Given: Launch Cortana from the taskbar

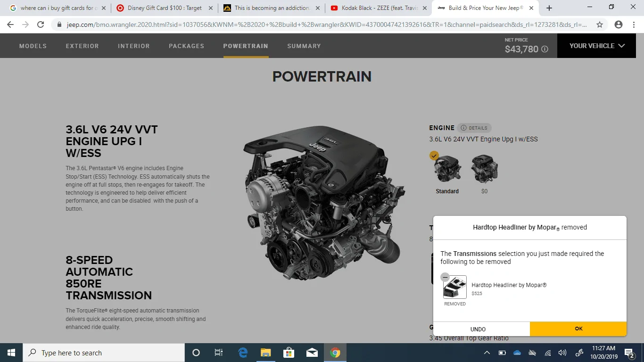Looking at the screenshot, I should (x=196, y=353).
